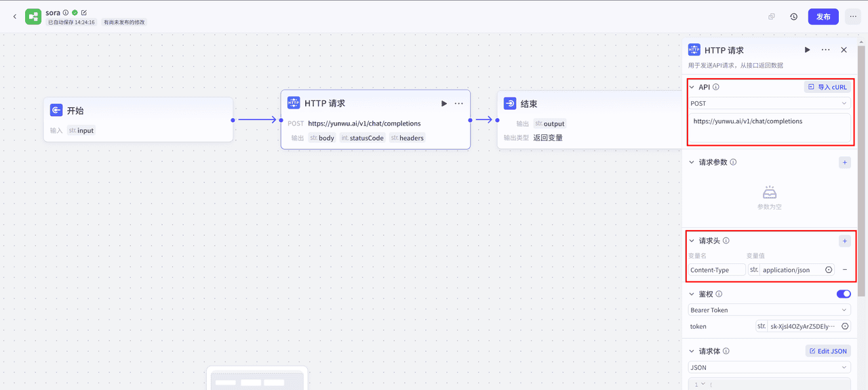Add a new 请求头 with plus icon
The height and width of the screenshot is (390, 868).
844,241
